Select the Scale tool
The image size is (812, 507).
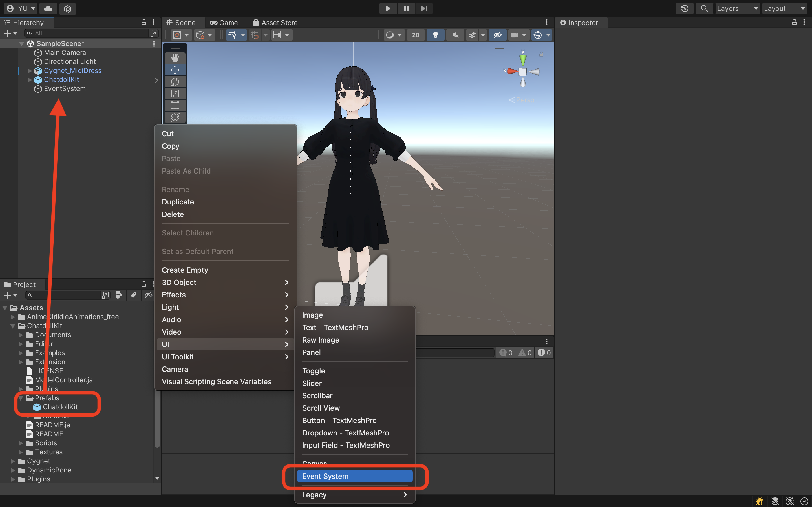click(175, 94)
